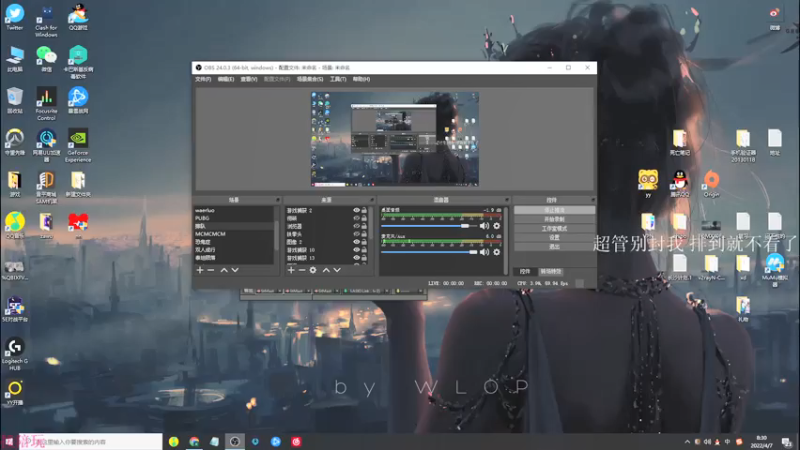Undock Sources panel via header icon
This screenshot has height=450, width=800.
[371, 200]
